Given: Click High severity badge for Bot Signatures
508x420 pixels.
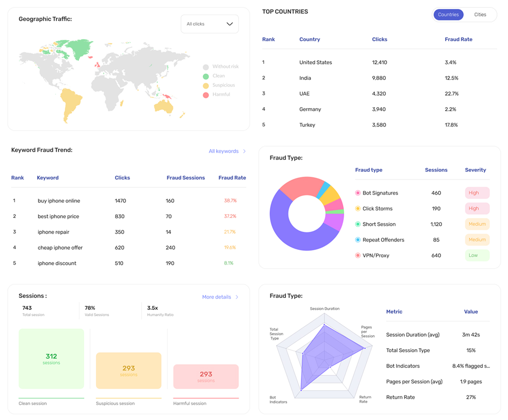Looking at the screenshot, I should coord(477,193).
